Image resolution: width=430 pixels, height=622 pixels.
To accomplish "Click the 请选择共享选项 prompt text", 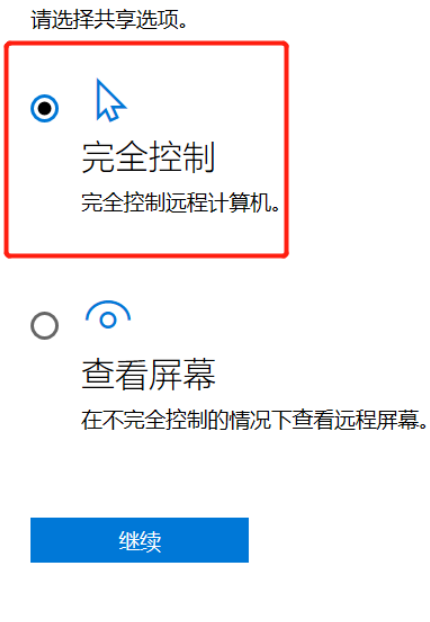I will point(109,19).
